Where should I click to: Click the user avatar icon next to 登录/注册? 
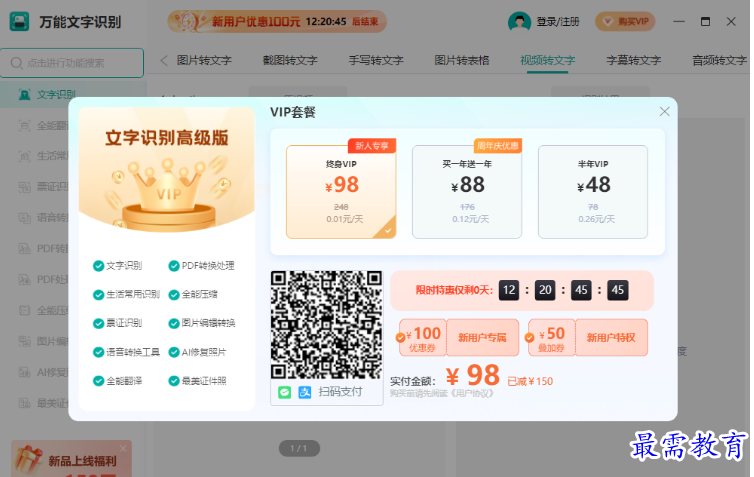519,22
